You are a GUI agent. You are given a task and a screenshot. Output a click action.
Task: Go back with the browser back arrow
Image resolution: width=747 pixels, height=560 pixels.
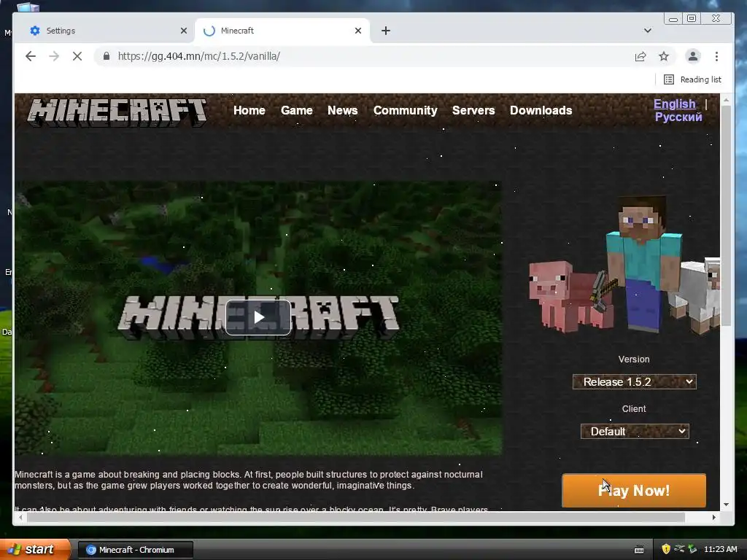pyautogui.click(x=31, y=56)
